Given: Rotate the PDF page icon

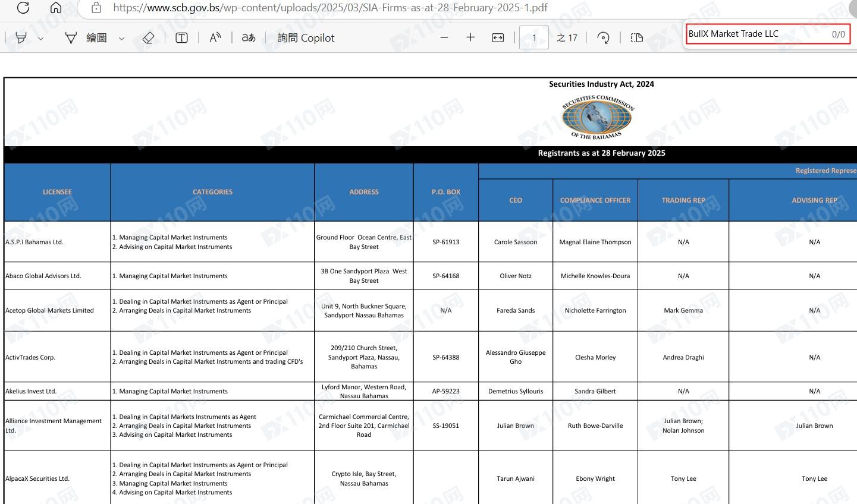Looking at the screenshot, I should coord(603,38).
